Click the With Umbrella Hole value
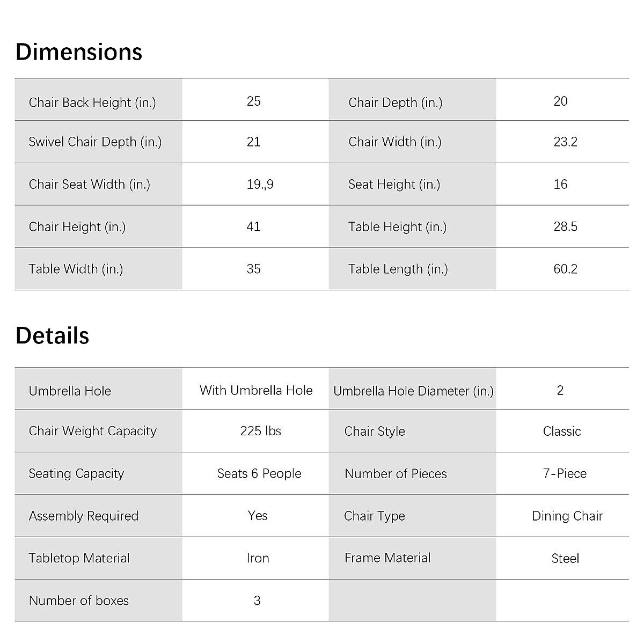The height and width of the screenshot is (644, 644). coord(256,390)
